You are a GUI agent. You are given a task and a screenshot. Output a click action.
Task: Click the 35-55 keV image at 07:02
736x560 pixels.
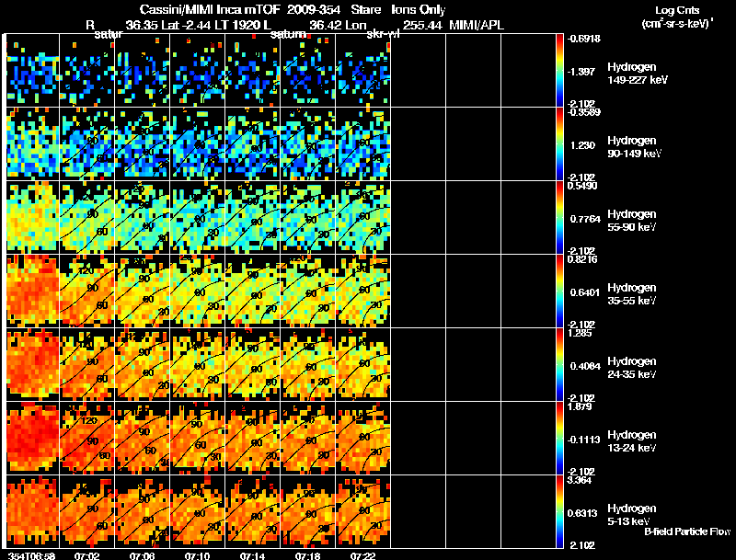(x=86, y=291)
